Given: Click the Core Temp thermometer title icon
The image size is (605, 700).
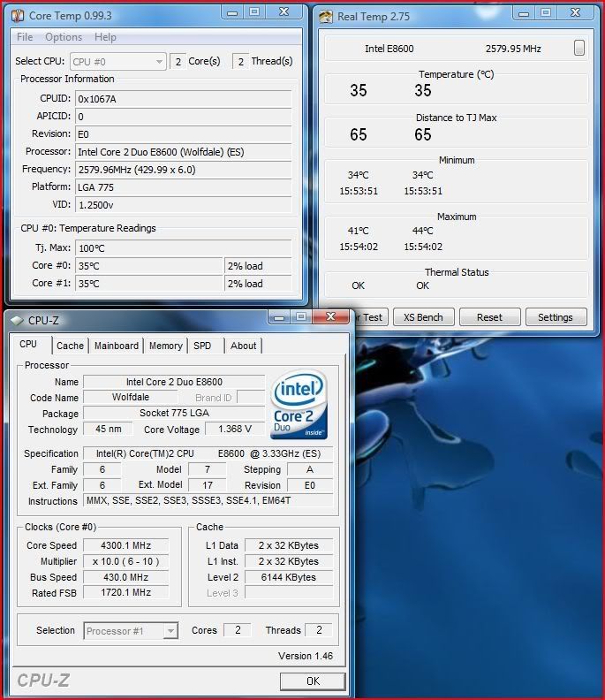Looking at the screenshot, I should click(x=18, y=16).
